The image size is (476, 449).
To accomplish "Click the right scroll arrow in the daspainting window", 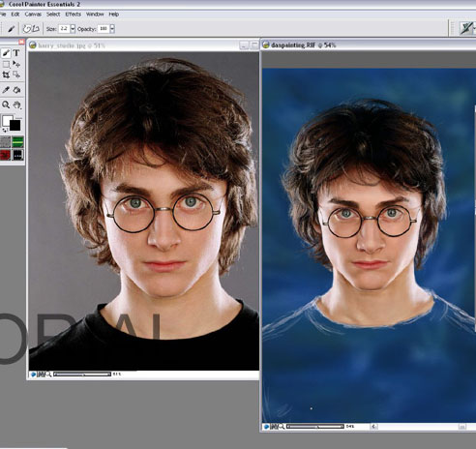I will tap(462, 427).
